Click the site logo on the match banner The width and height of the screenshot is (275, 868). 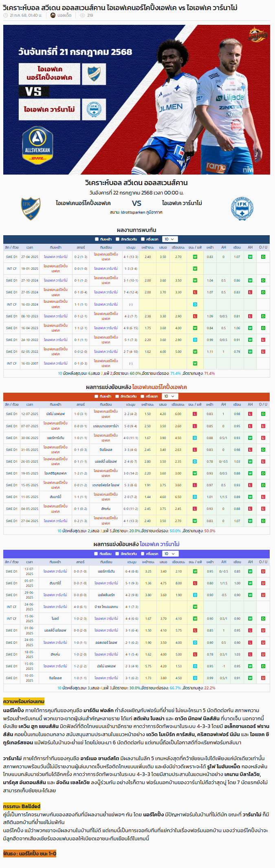pyautogui.click(x=258, y=35)
